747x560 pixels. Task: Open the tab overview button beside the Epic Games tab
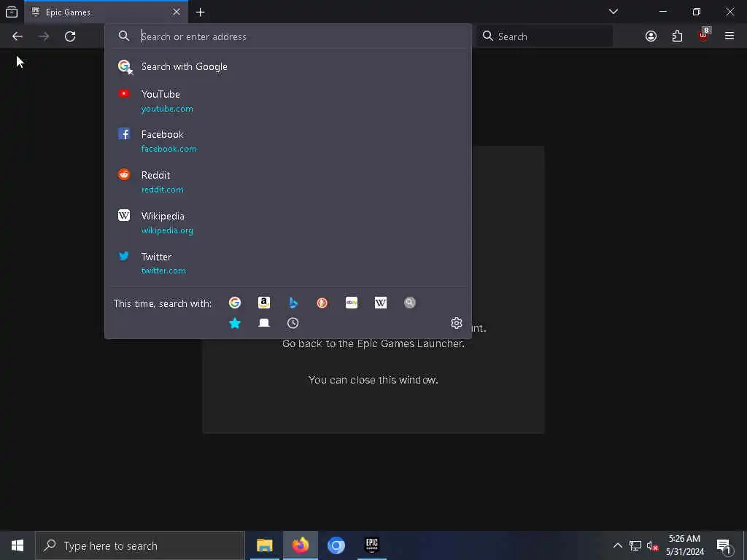click(12, 12)
